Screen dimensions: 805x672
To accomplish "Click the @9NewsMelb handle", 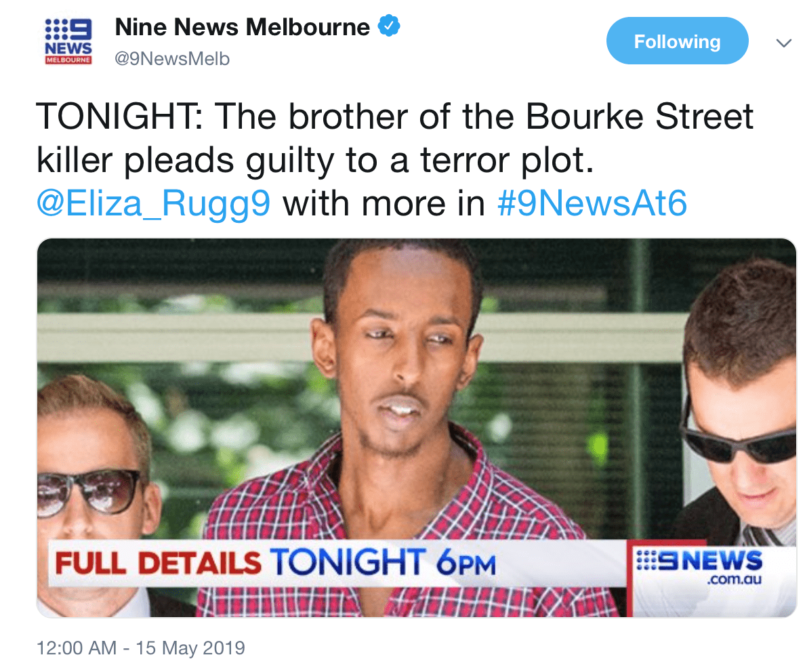I will tap(172, 58).
